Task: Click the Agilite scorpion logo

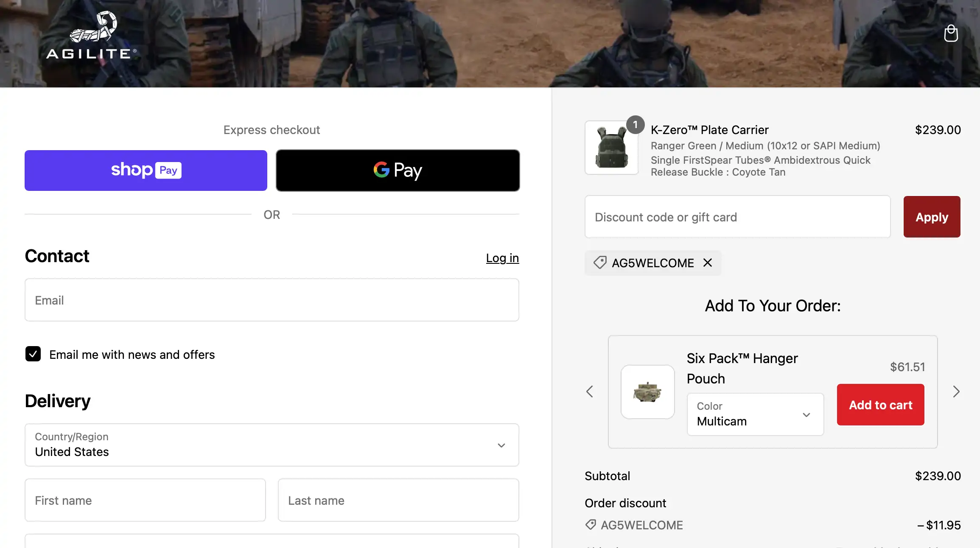Action: [92, 35]
